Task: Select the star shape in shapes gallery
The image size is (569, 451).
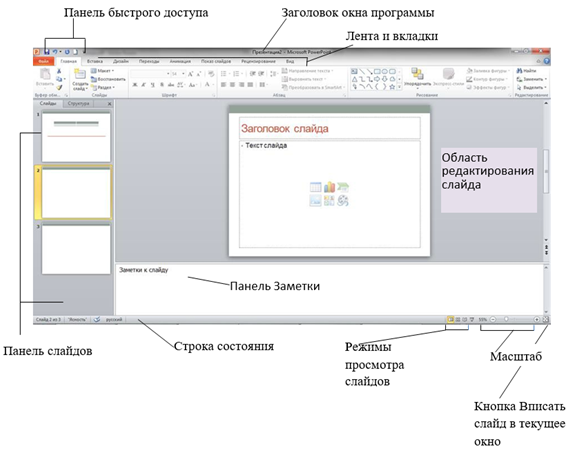Action: [392, 87]
